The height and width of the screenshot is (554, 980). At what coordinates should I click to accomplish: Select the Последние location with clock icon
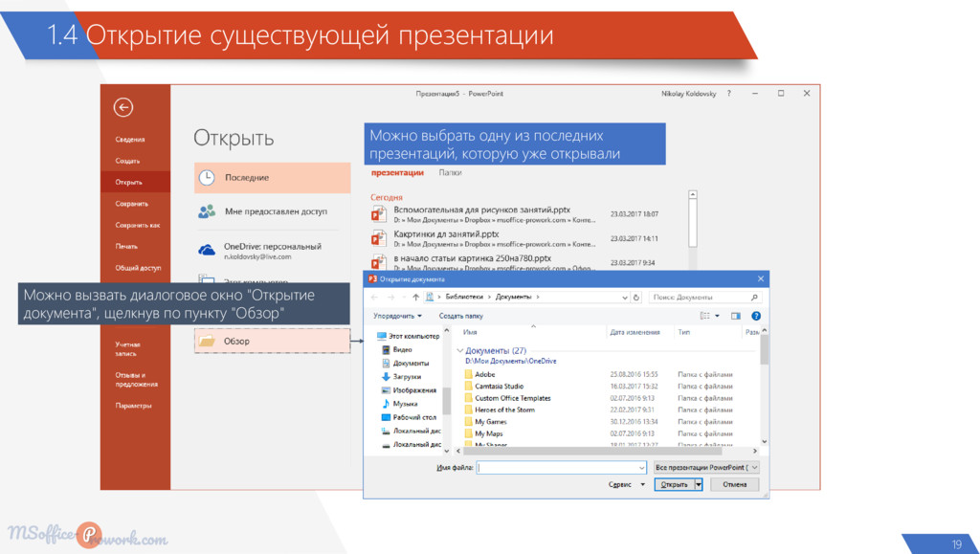tap(273, 177)
